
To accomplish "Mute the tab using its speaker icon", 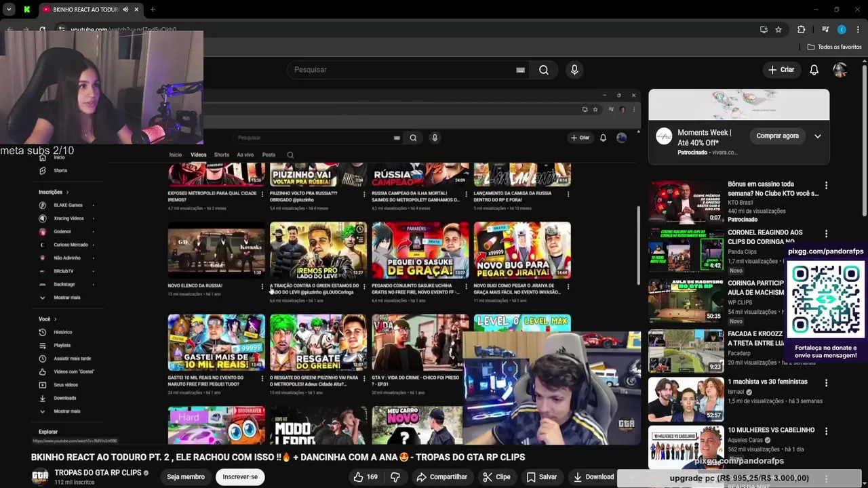I will [125, 9].
